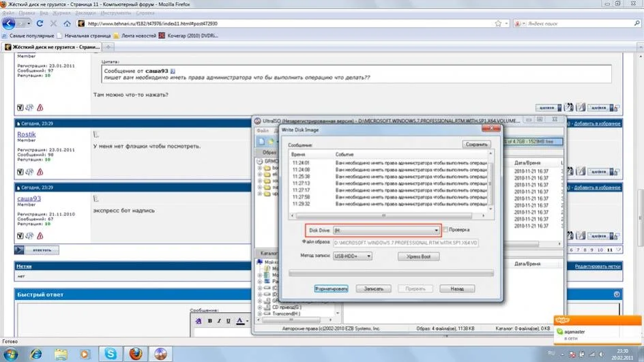Apply bold in the quick reply editor
This screenshot has height=362, width=644.
click(x=210, y=321)
